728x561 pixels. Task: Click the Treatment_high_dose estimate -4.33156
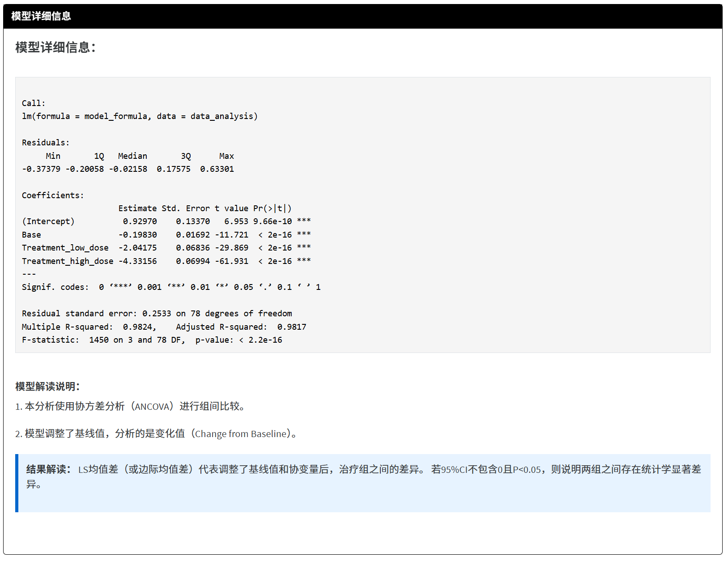137,261
